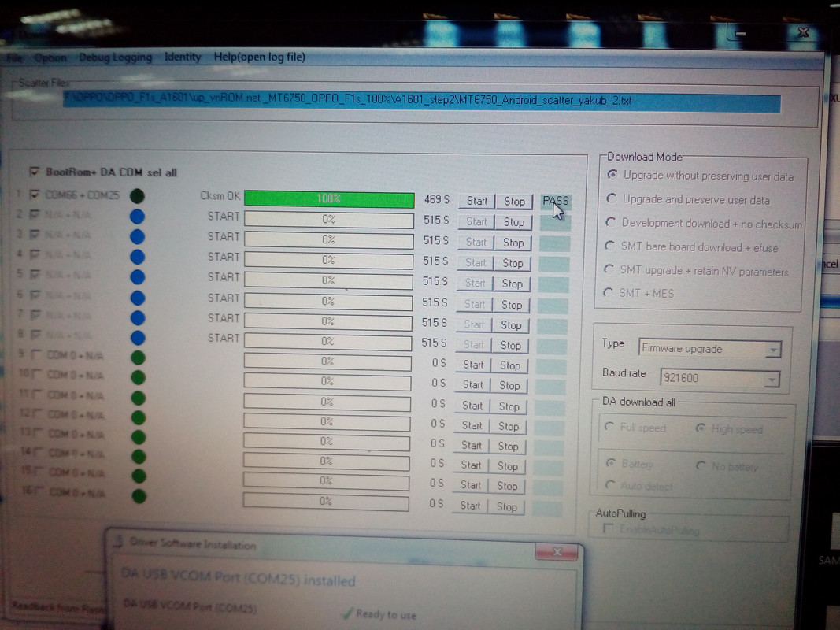Image resolution: width=840 pixels, height=630 pixels.
Task: Select SMT bare board download + efuse
Action: click(609, 246)
